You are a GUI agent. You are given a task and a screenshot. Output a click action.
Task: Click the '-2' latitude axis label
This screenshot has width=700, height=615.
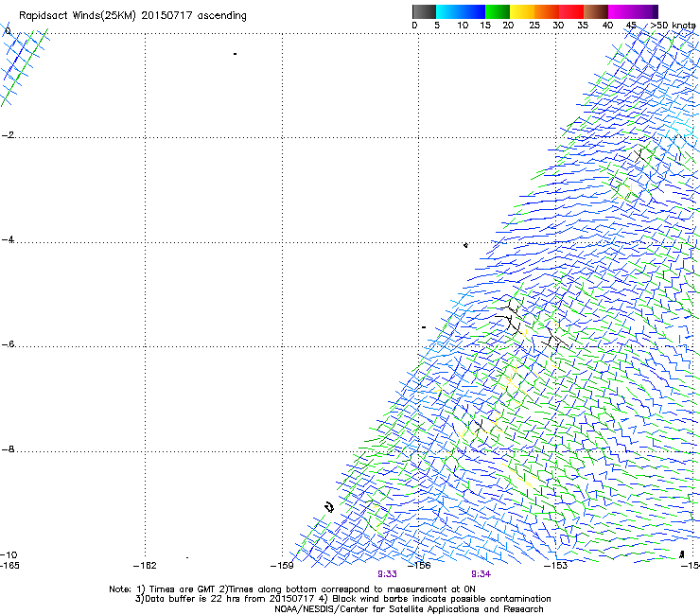point(8,135)
